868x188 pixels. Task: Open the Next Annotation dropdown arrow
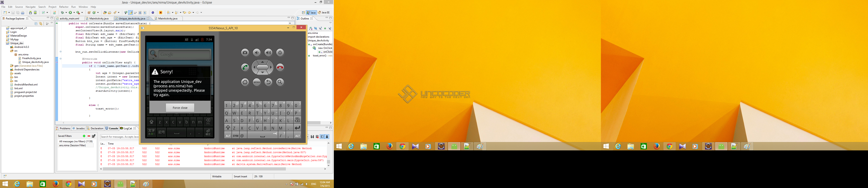tap(173, 13)
